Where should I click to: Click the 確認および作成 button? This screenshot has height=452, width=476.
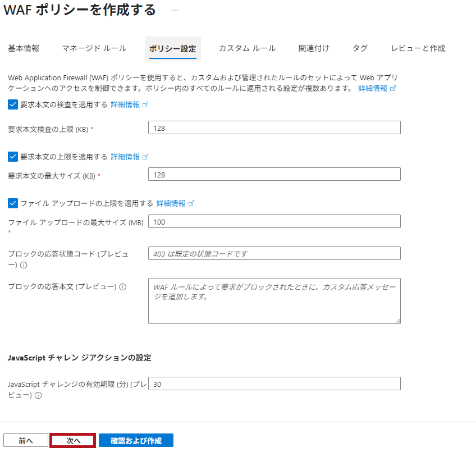136,441
